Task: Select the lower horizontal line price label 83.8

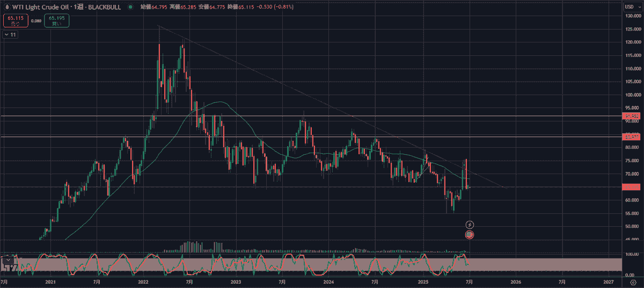Action: click(630, 137)
